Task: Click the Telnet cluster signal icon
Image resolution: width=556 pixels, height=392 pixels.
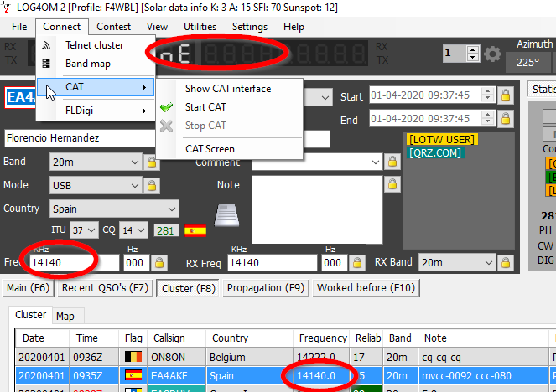Action: [46, 45]
